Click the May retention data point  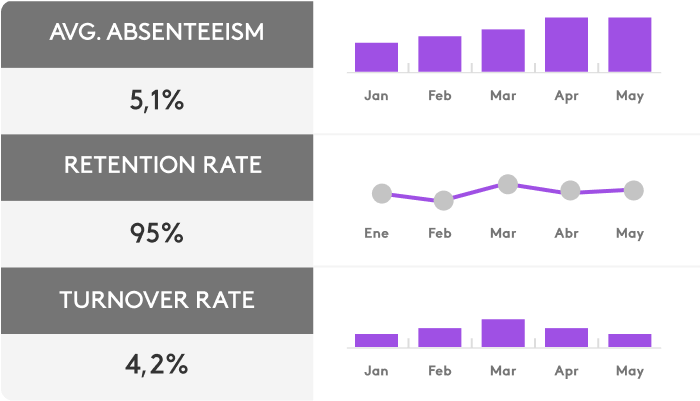[x=633, y=188]
